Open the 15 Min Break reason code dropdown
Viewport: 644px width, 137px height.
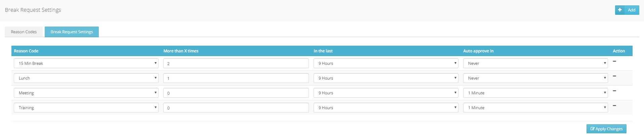tap(86, 63)
